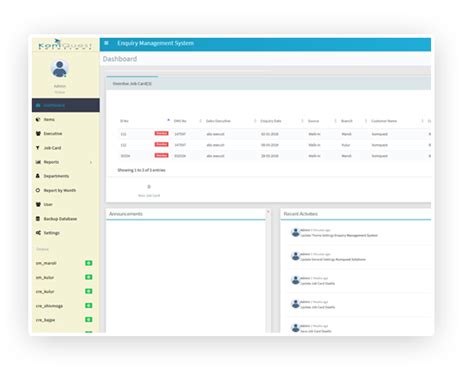This screenshot has width=474, height=367.
Task: Open the Items menu entry
Action: tap(66, 119)
